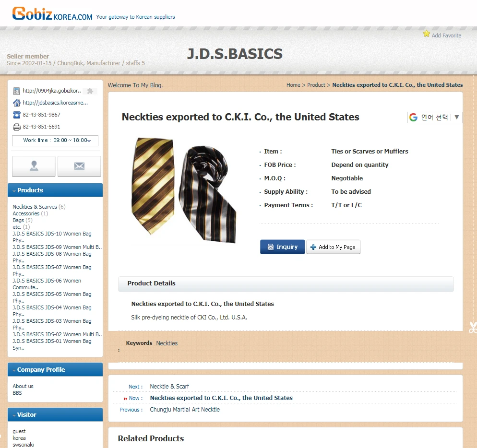
Task: Click Add to My Page button
Action: pyautogui.click(x=333, y=247)
